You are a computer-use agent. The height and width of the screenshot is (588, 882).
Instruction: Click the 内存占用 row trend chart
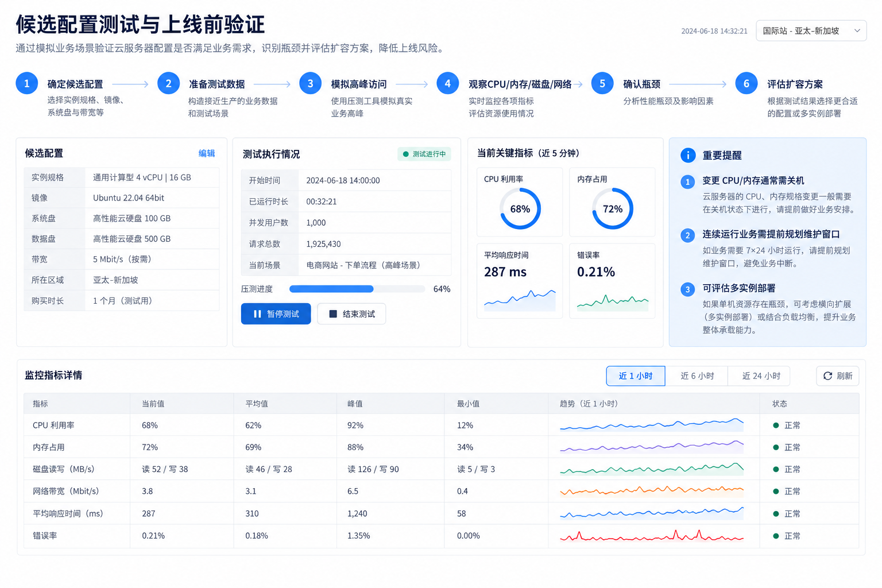[x=652, y=447]
